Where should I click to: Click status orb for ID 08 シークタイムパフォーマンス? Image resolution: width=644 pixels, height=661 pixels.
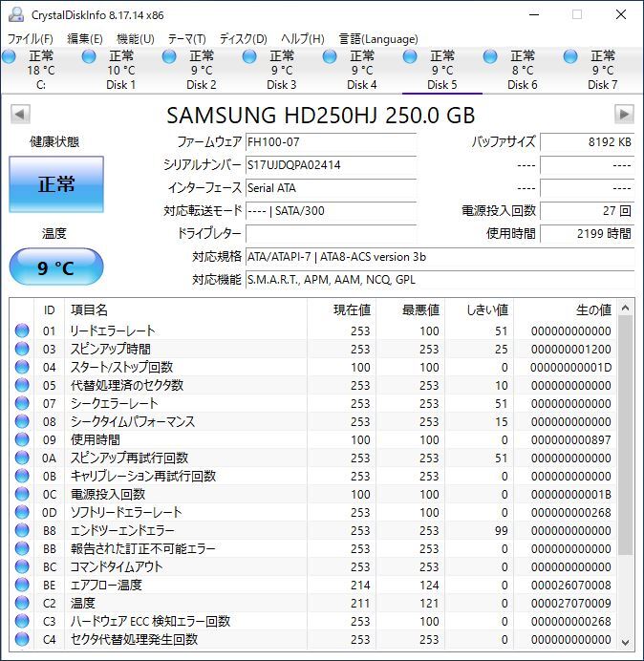coord(22,421)
